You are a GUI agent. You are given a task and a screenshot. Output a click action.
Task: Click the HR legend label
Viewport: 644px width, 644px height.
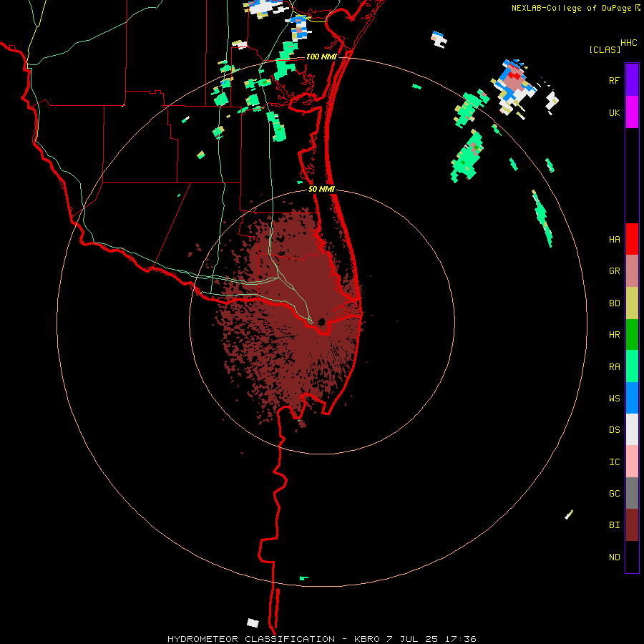pos(614,335)
